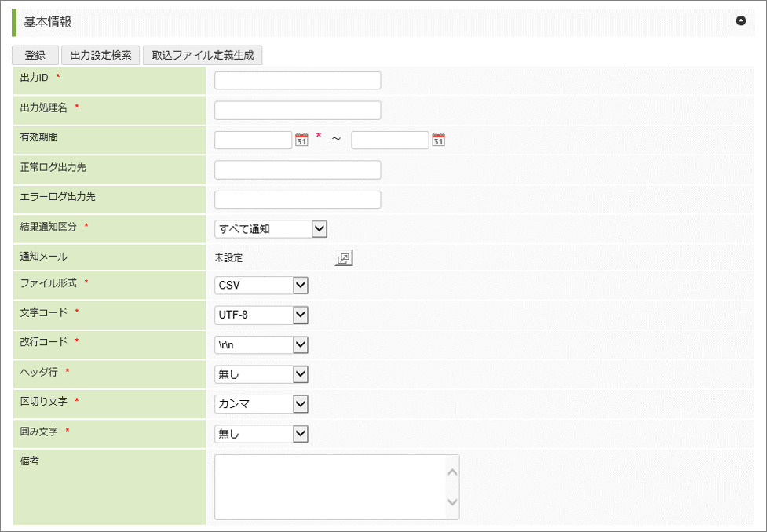Open the 結果通知区分 dropdown
The height and width of the screenshot is (532, 767).
271,228
